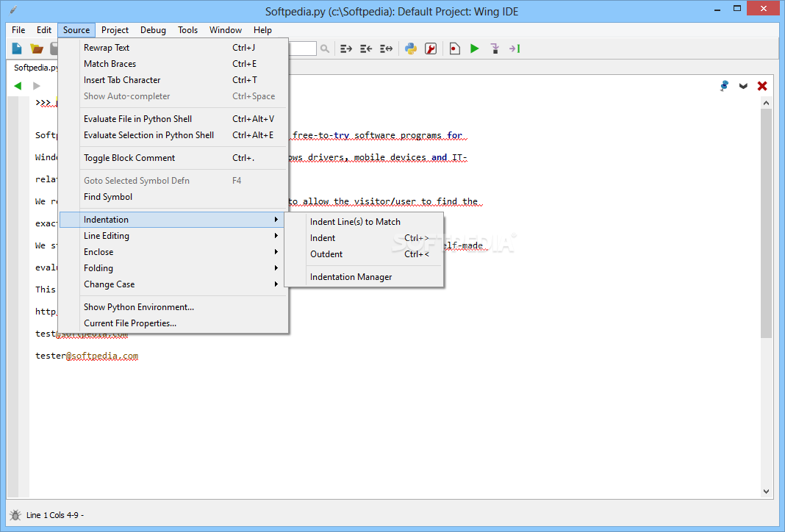Click the Step Into debug icon

pos(495,48)
